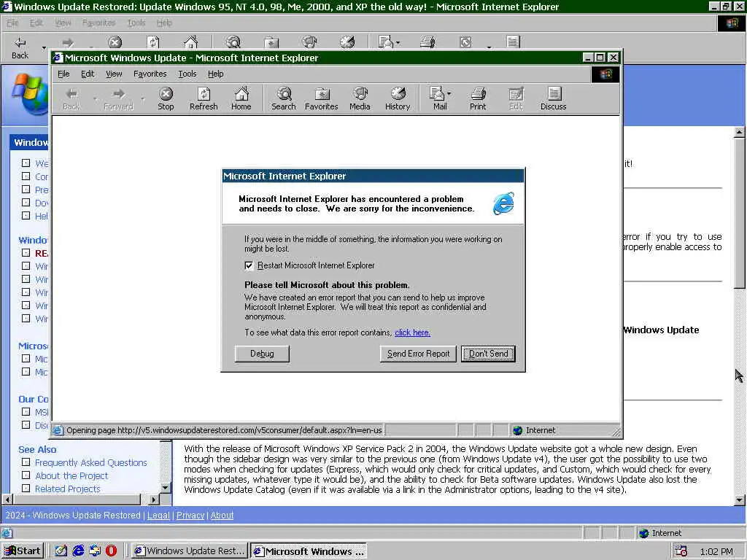Launch Opera from the quick launch bar
The width and height of the screenshot is (747, 560).
(111, 551)
